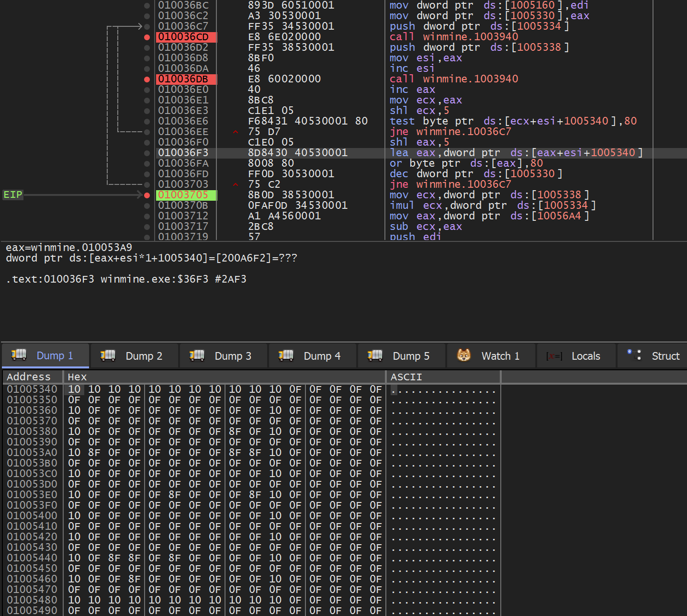687x616 pixels.
Task: Click the bytes '8D8430 40530001'
Action: pos(298,153)
